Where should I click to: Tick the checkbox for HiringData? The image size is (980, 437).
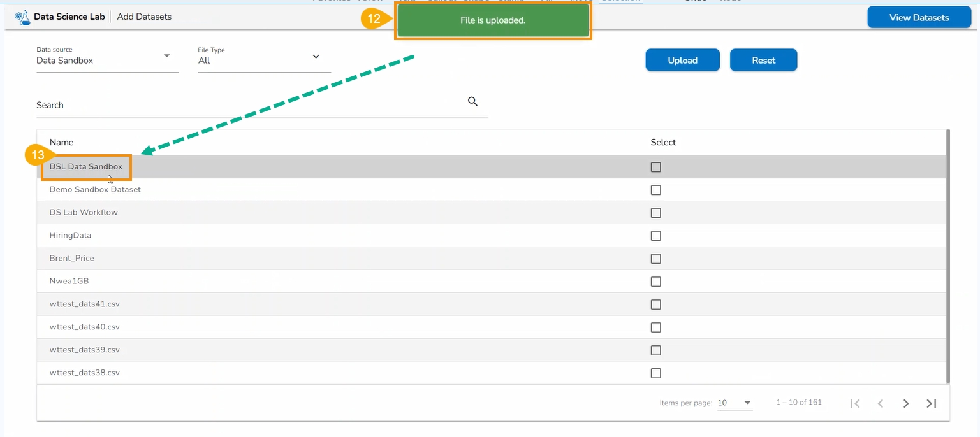point(655,236)
